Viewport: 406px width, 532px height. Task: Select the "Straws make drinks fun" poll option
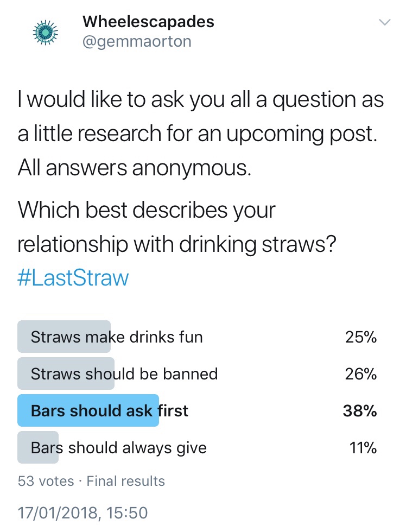tap(116, 337)
